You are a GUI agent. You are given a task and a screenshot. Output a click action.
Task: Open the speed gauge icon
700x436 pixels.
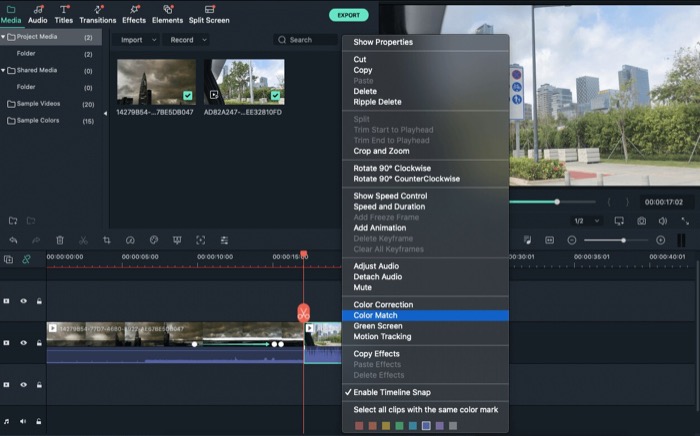130,240
